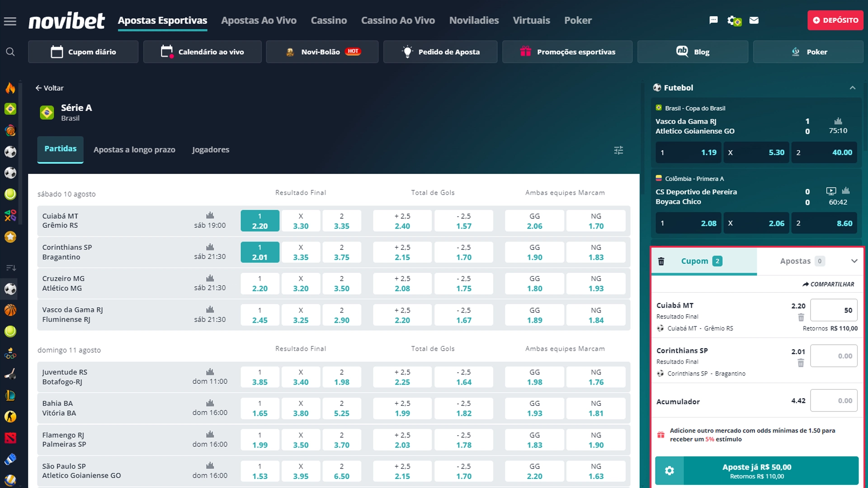868x488 pixels.
Task: Open Promoções esportivas
Action: [567, 52]
